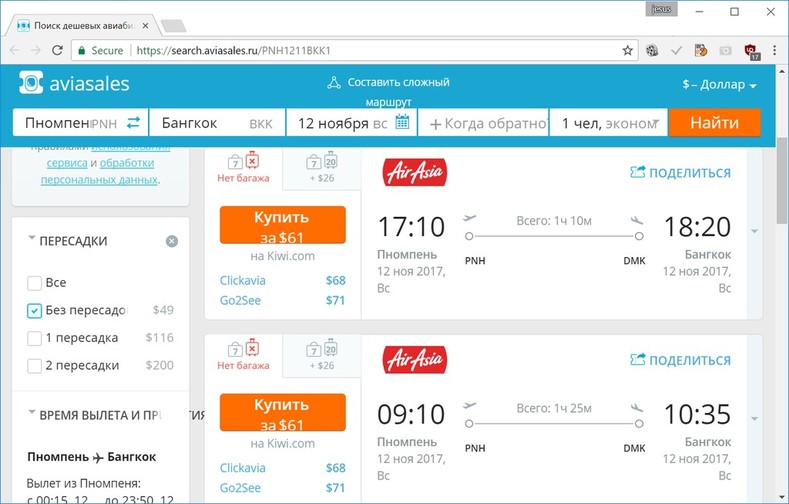Select +$26 baggage option on 17:10 flight
Screen dimensions: 789x504
click(x=322, y=168)
